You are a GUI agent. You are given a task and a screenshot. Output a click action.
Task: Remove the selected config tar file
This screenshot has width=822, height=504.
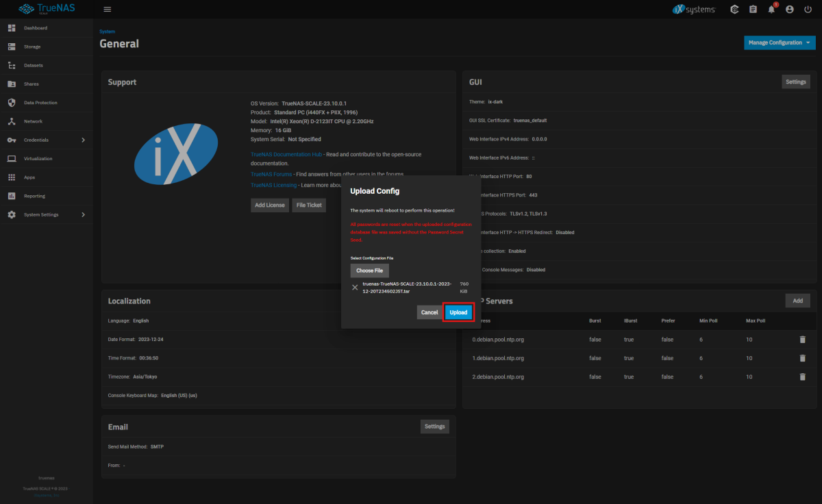[355, 288]
